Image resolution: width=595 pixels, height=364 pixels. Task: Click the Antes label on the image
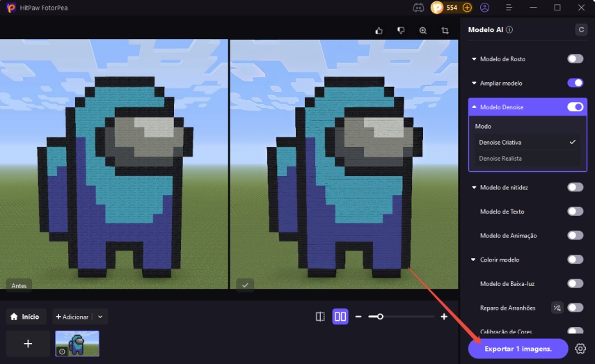[x=19, y=286]
